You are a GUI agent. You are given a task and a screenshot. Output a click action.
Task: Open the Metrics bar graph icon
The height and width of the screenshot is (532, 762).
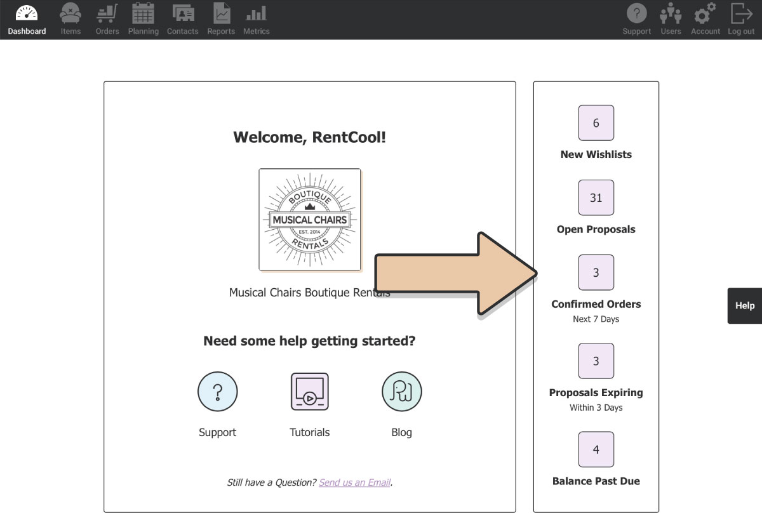point(256,13)
